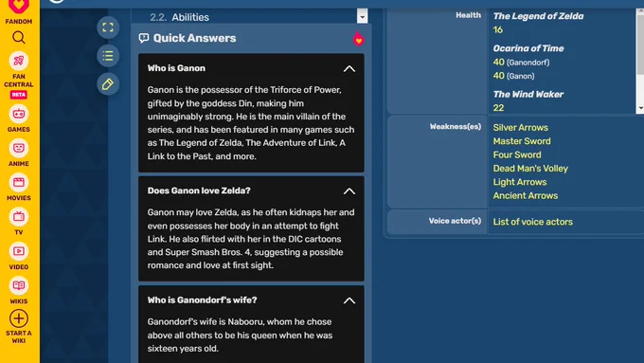Open List of voice actors link
The image size is (644, 363).
click(x=532, y=222)
